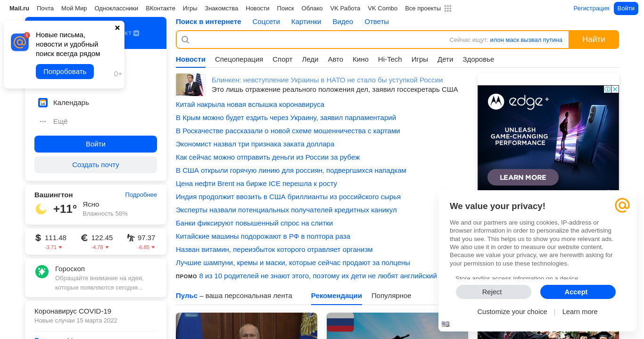Switch to the 'Ответы' search tab
Screen dimensions: 644x339
point(377,22)
